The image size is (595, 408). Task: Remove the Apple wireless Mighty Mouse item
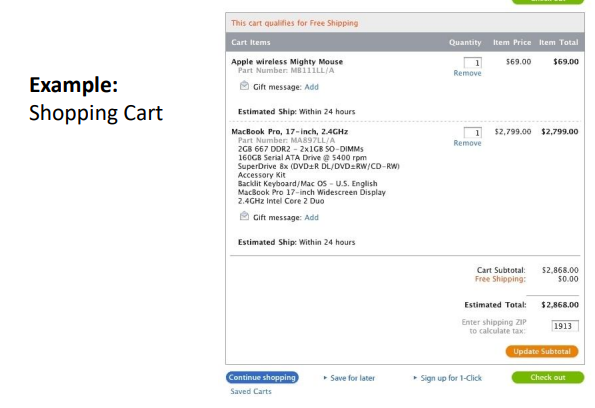(468, 73)
